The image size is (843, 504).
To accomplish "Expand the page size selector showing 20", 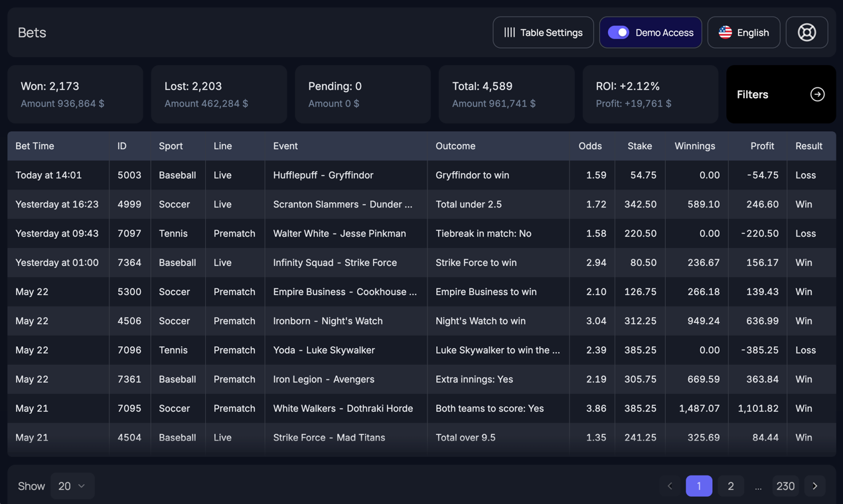I will click(72, 485).
